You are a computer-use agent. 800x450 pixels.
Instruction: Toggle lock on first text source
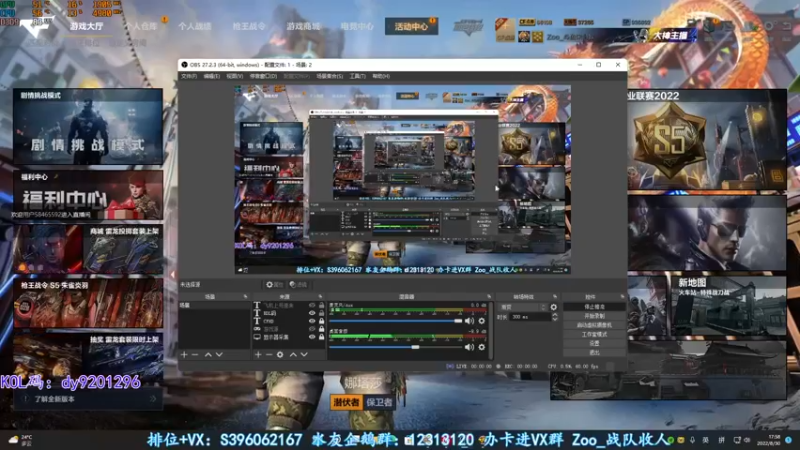(x=321, y=305)
